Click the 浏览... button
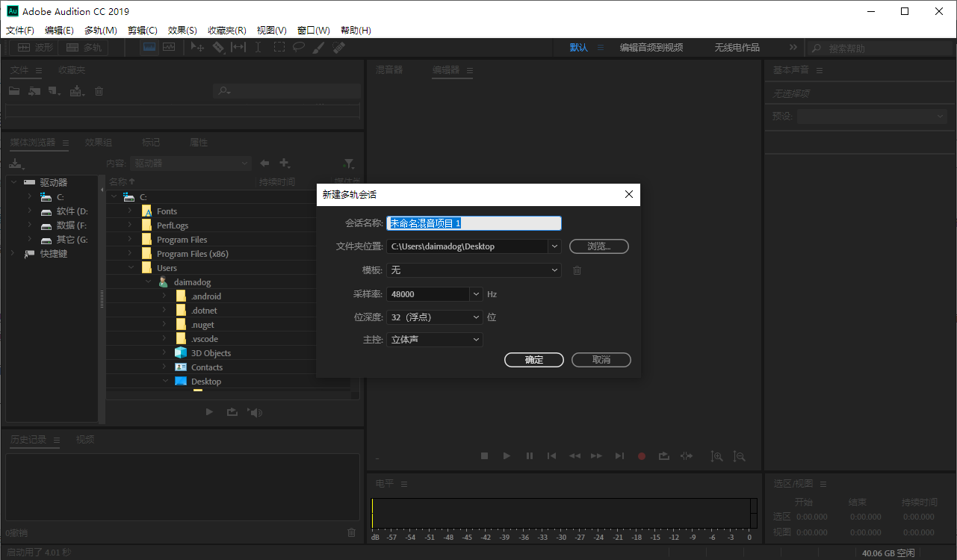This screenshot has width=957, height=560. pyautogui.click(x=599, y=246)
